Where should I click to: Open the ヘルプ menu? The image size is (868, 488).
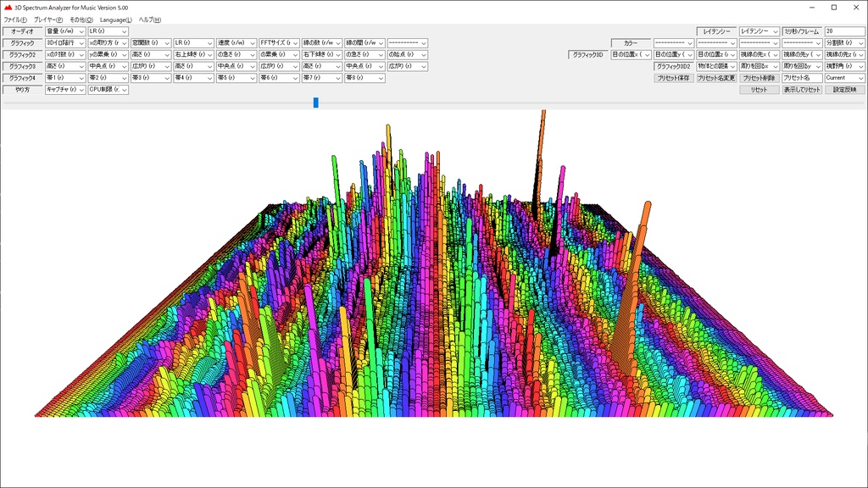149,20
